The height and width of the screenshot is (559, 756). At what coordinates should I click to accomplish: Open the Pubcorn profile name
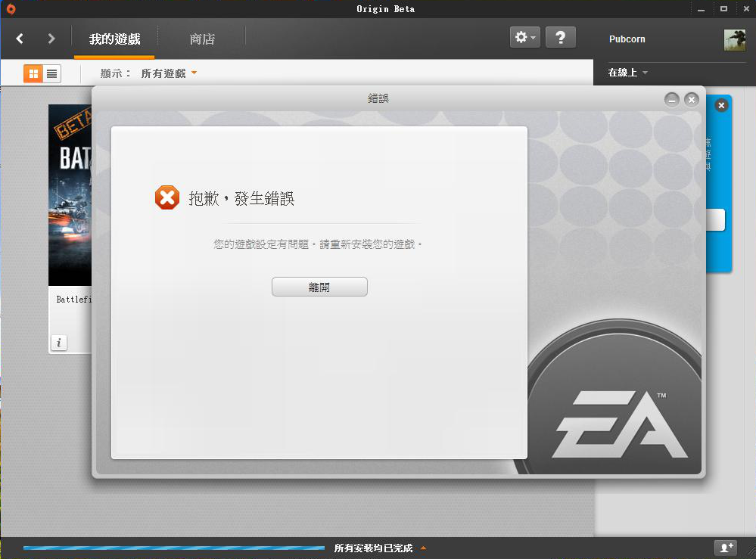pos(627,39)
